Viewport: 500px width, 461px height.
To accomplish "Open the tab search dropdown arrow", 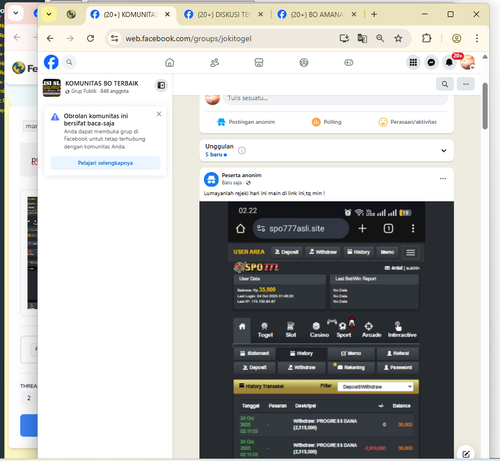I will [x=49, y=14].
